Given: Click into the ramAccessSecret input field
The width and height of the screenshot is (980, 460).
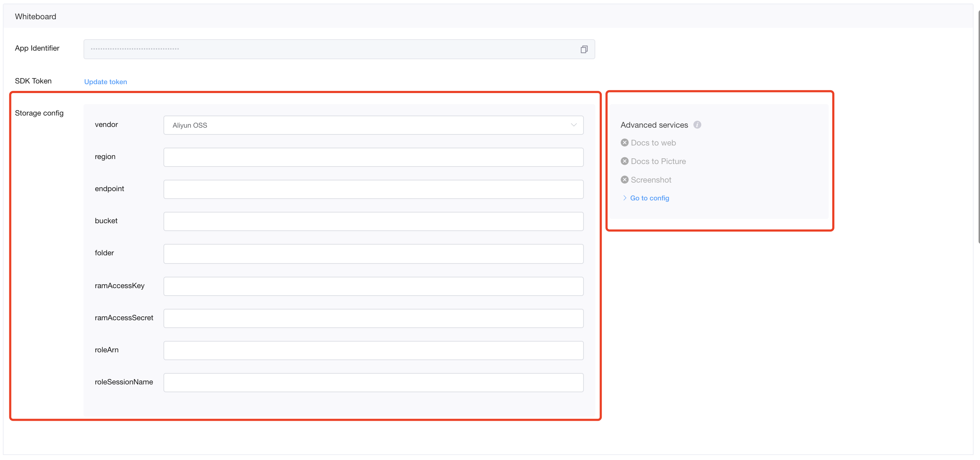Looking at the screenshot, I should point(373,318).
